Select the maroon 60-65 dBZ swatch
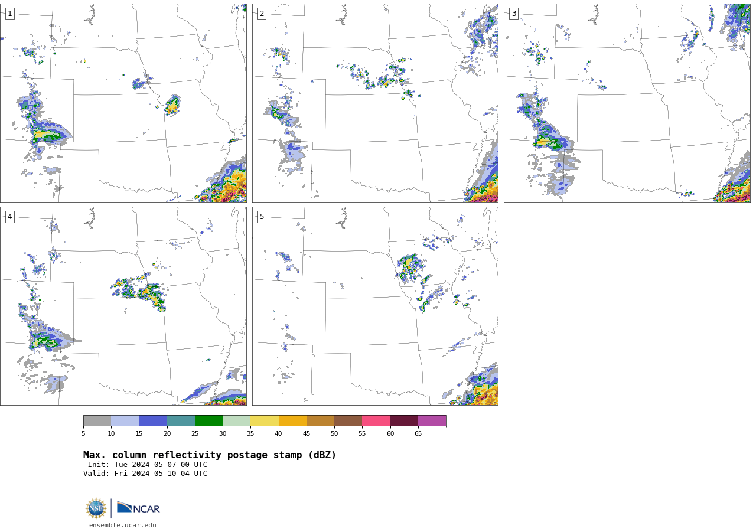Image resolution: width=756 pixels, height=532 pixels. pyautogui.click(x=404, y=421)
